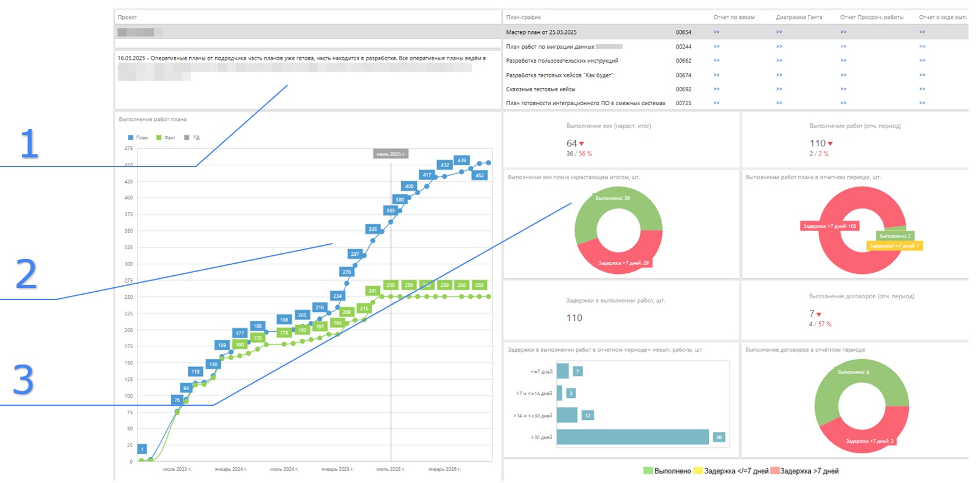
Task: Select the Разработка пользовательских инструкций row
Action: (735, 60)
